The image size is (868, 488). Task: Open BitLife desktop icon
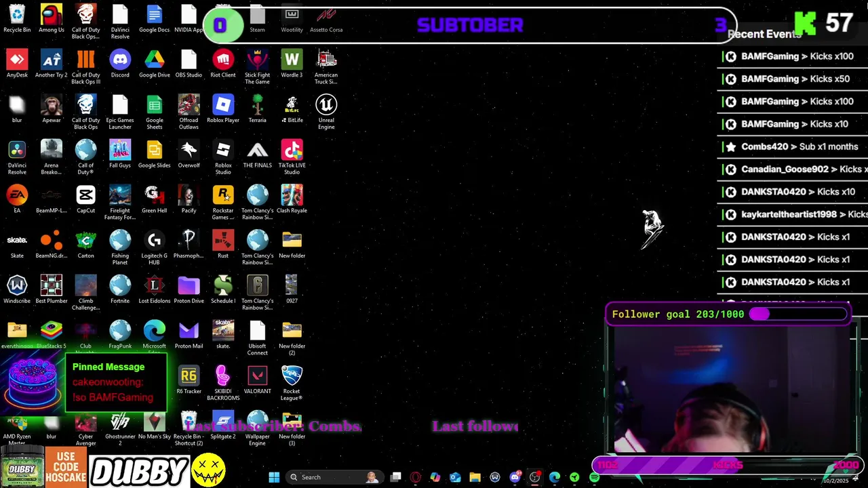point(292,109)
